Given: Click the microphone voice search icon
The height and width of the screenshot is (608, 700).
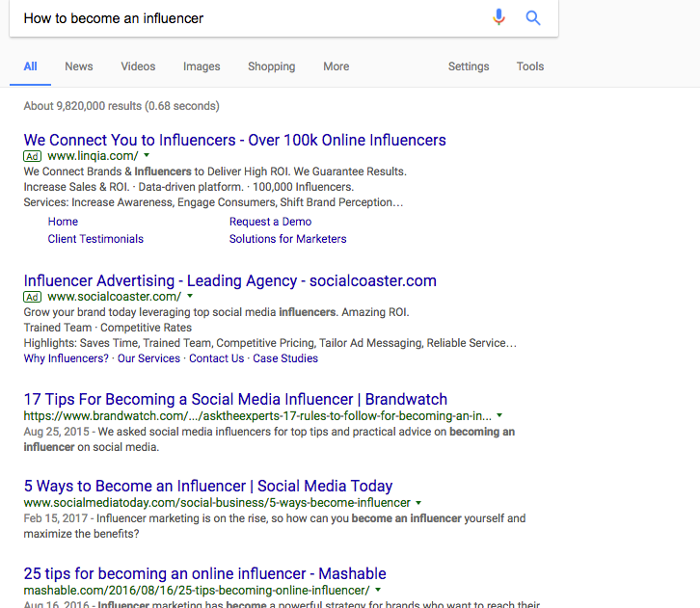Looking at the screenshot, I should pos(498,17).
